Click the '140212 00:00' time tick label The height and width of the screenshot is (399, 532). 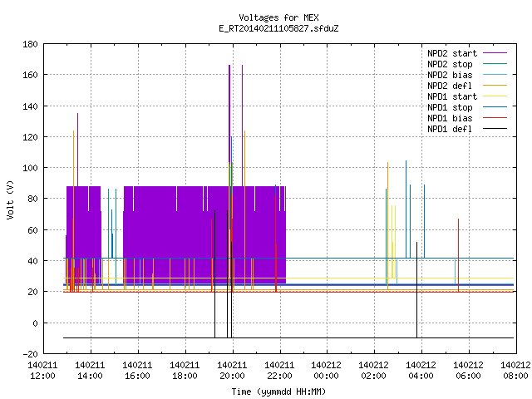point(326,371)
